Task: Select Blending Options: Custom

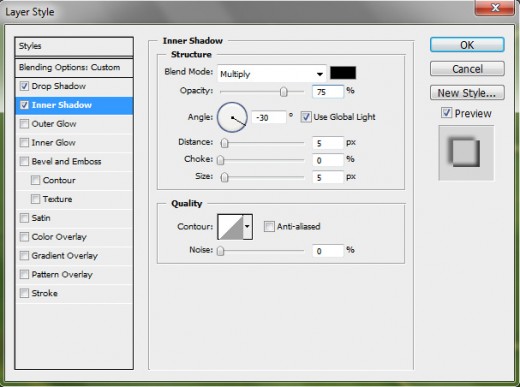Action: [x=74, y=68]
